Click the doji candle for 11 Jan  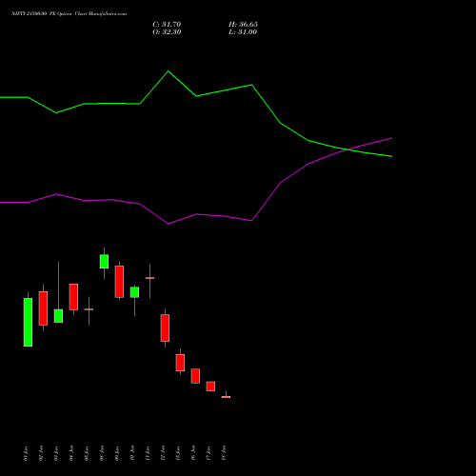click(149, 278)
